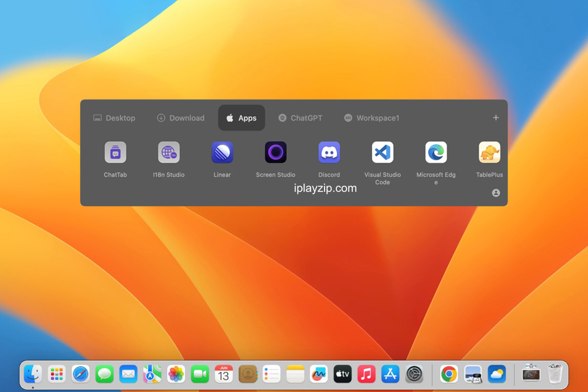Launch Reminders from the Dock

click(x=272, y=374)
